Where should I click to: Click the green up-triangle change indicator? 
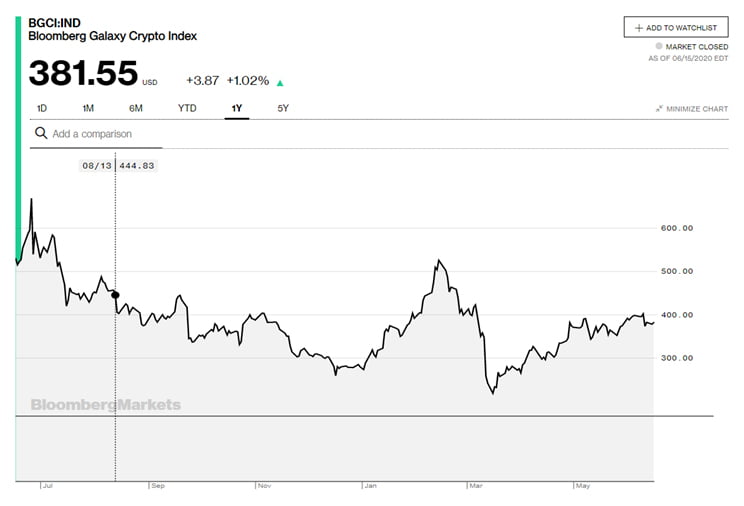[280, 84]
